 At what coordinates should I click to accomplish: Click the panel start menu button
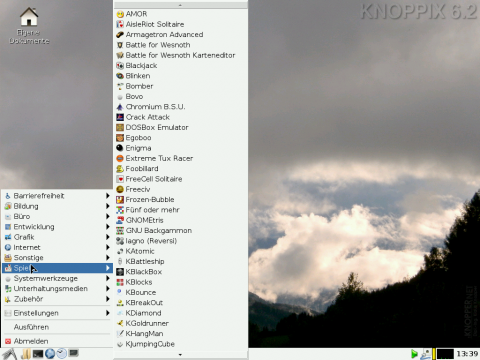tap(10, 354)
